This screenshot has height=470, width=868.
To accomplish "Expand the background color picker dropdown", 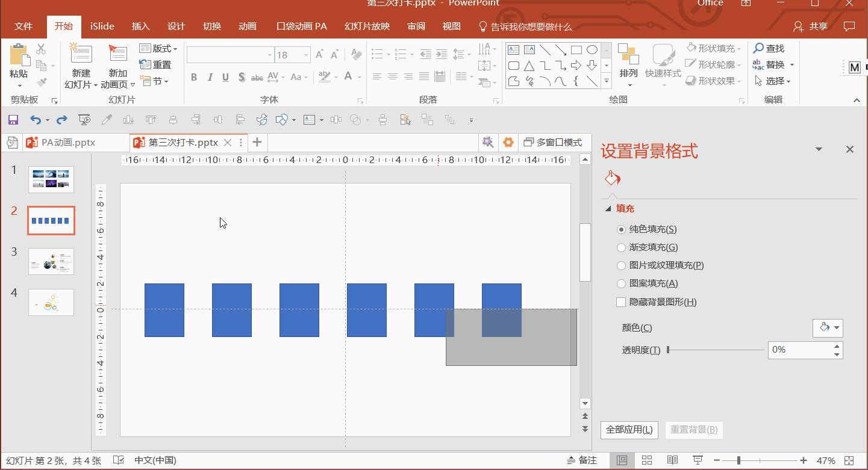I will coord(828,328).
